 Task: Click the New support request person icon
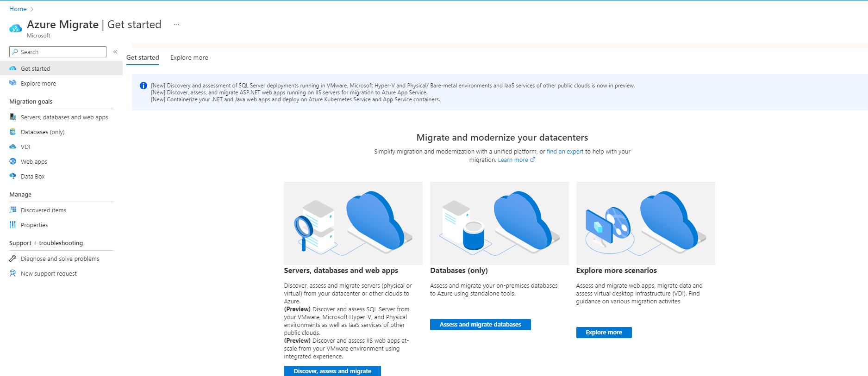(x=13, y=273)
